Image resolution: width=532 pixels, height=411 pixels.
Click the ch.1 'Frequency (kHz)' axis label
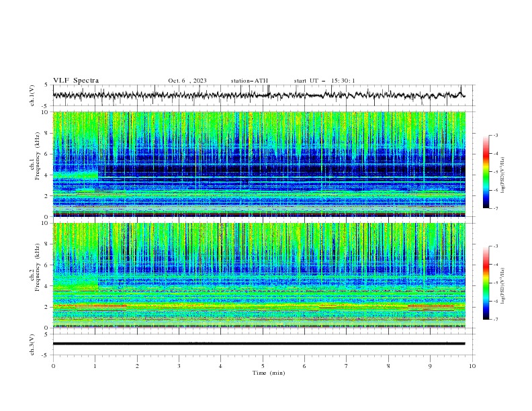[38, 156]
